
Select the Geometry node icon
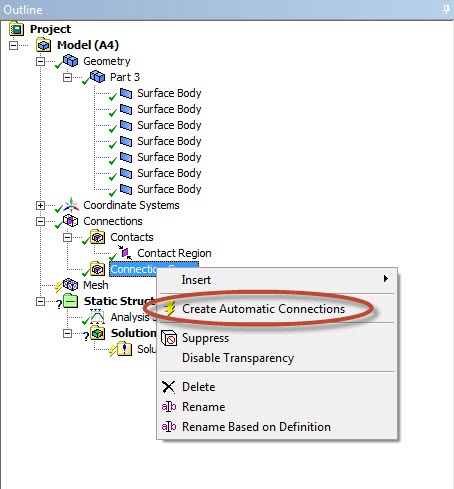(x=70, y=61)
